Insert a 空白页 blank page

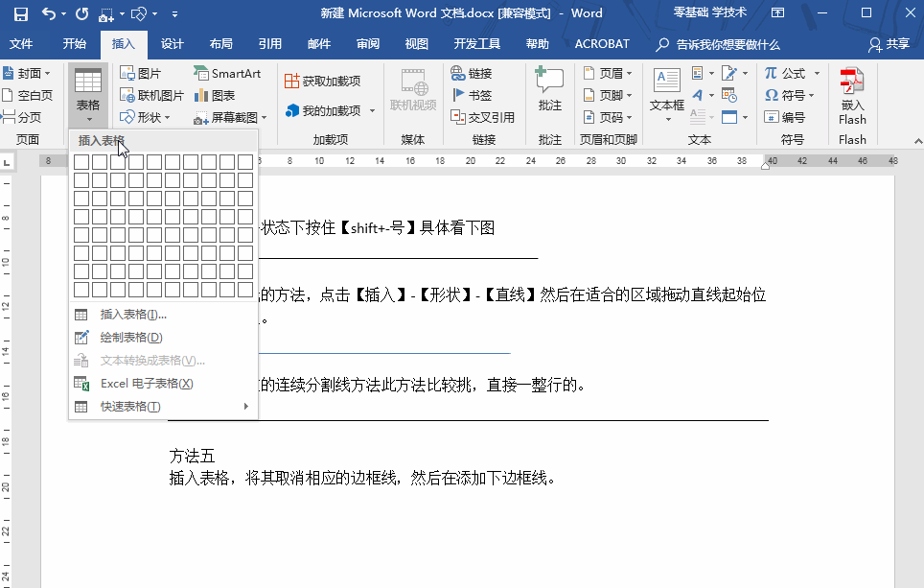point(28,95)
